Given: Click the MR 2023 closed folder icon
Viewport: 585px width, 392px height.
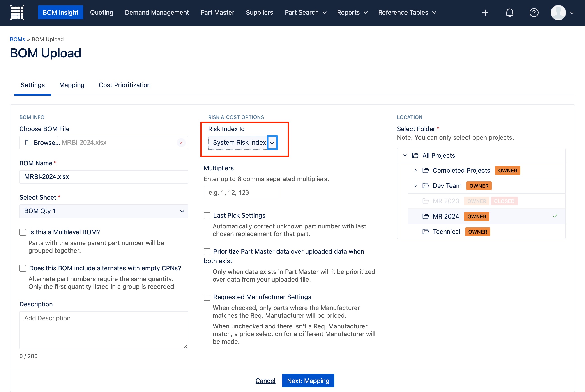Looking at the screenshot, I should coord(426,201).
